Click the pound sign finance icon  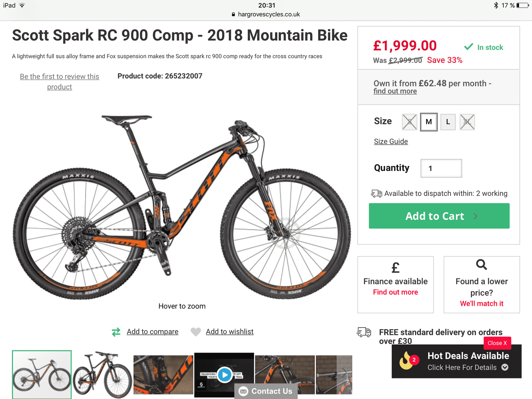pos(395,267)
